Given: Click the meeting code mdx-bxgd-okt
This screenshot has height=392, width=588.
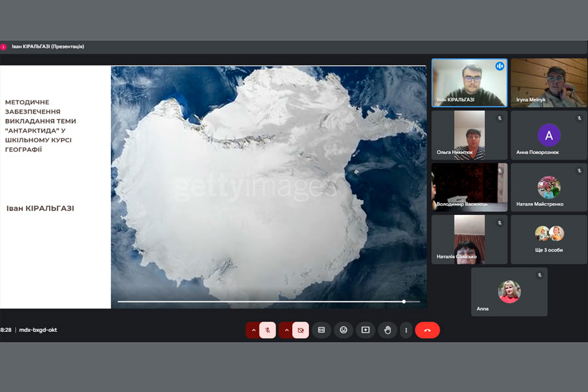Looking at the screenshot, I should (x=38, y=330).
